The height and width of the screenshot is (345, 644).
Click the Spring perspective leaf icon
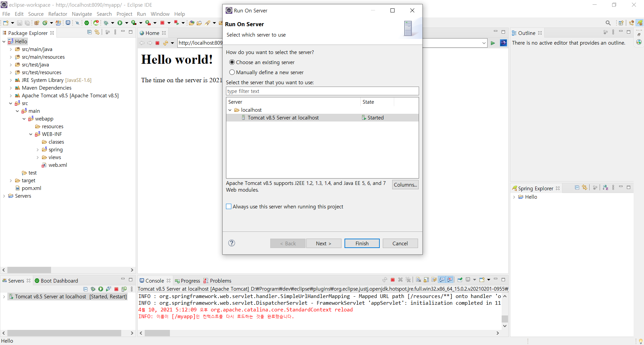click(x=640, y=23)
